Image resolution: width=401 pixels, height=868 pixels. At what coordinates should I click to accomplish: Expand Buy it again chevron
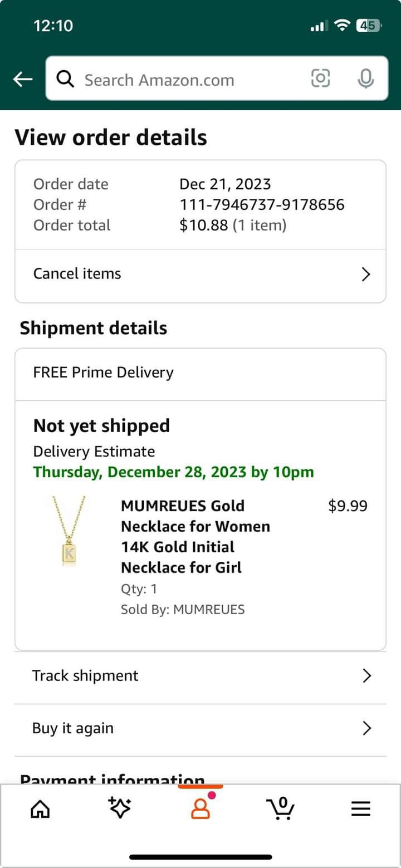click(x=366, y=728)
